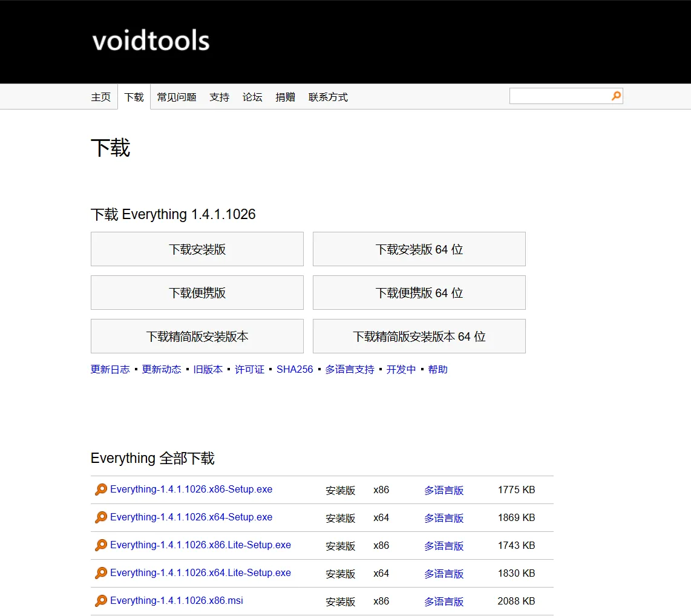Open 多语言版 link in x86-Setup.exe row
Image resolution: width=691 pixels, height=616 pixels.
(444, 490)
